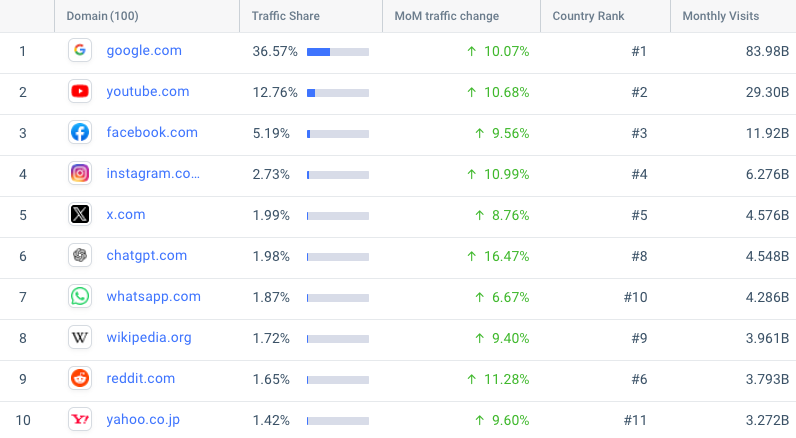Click the Domain (100) column header
Image resolution: width=796 pixels, height=438 pixels.
coord(103,16)
